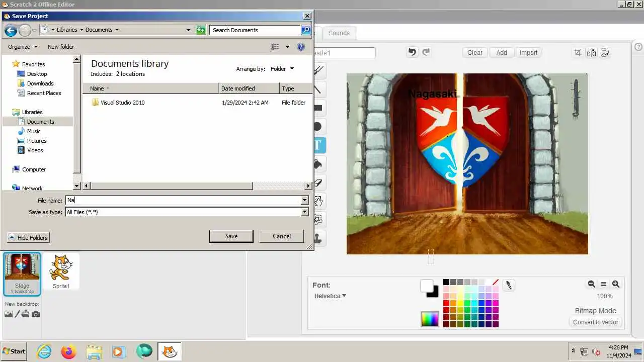Select Pictures library
The image size is (644, 362).
(x=37, y=141)
